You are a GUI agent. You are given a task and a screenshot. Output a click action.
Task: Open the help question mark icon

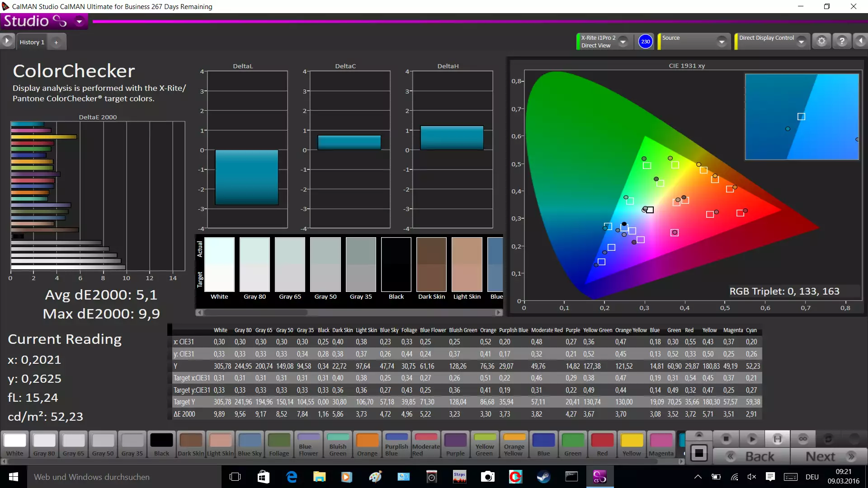tap(841, 41)
